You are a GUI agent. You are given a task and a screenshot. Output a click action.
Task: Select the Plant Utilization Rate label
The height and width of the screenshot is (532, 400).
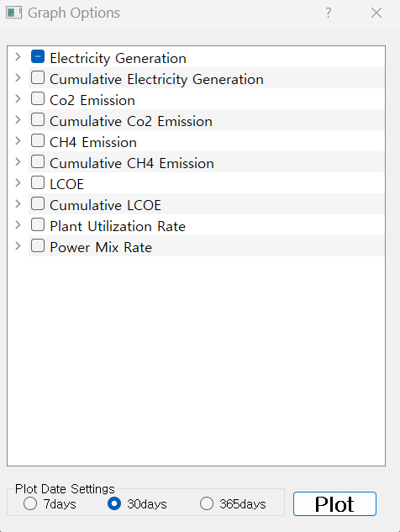118,226
